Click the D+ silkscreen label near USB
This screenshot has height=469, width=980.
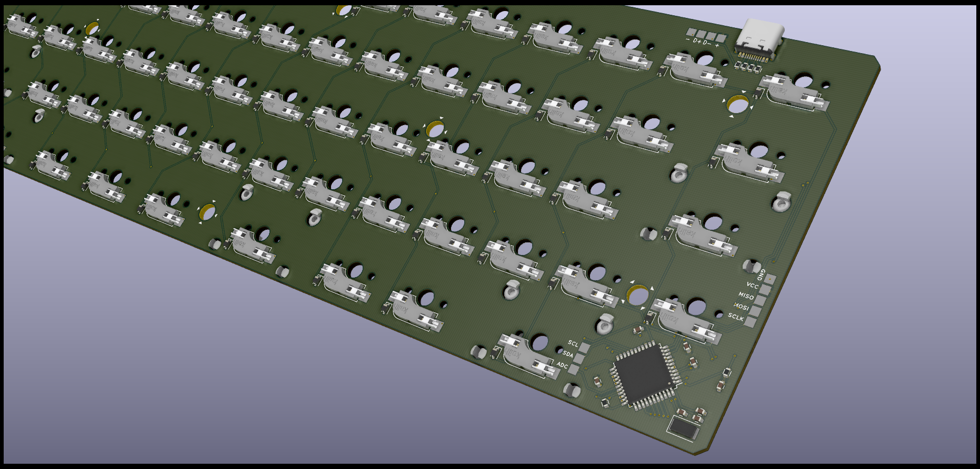(x=697, y=40)
